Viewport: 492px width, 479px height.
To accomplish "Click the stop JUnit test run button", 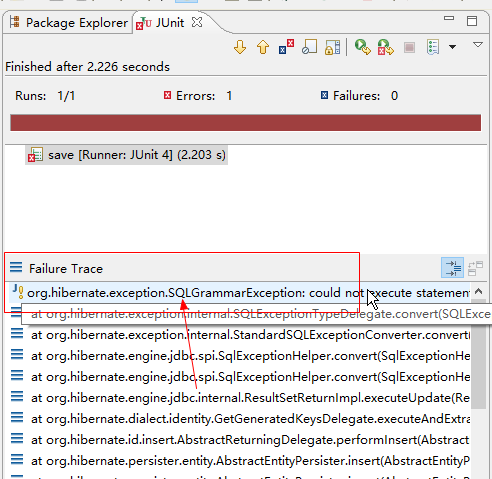I will click(x=409, y=47).
